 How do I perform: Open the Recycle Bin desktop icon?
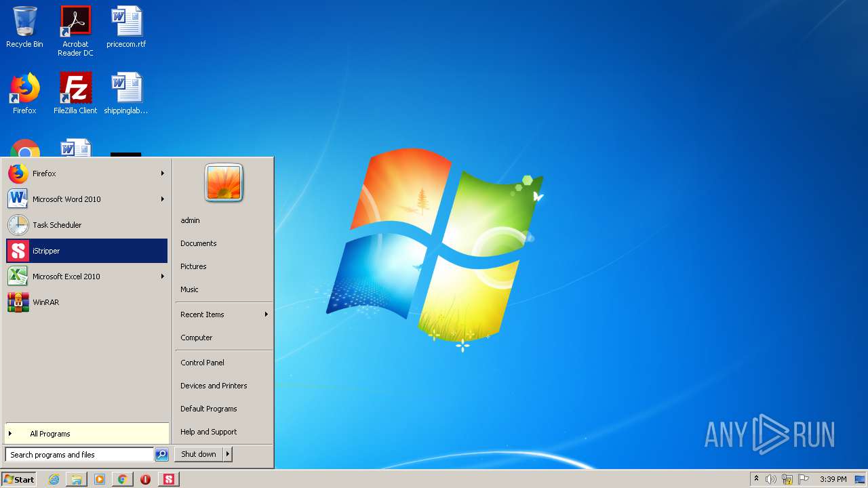click(x=24, y=27)
